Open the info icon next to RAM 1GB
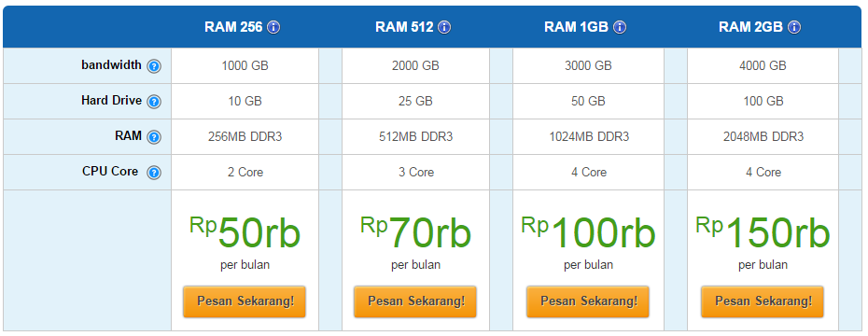 620,27
